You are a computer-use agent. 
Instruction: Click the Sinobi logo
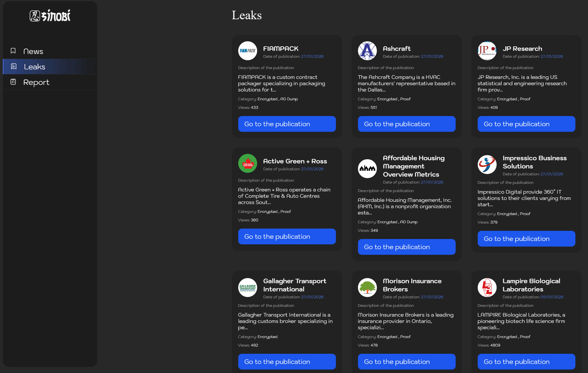pos(50,15)
